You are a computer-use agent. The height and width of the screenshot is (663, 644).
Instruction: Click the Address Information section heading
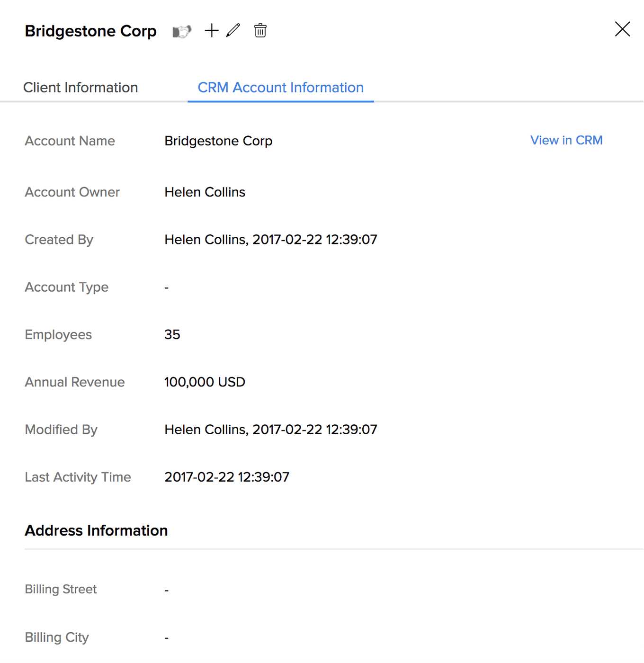pos(96,530)
